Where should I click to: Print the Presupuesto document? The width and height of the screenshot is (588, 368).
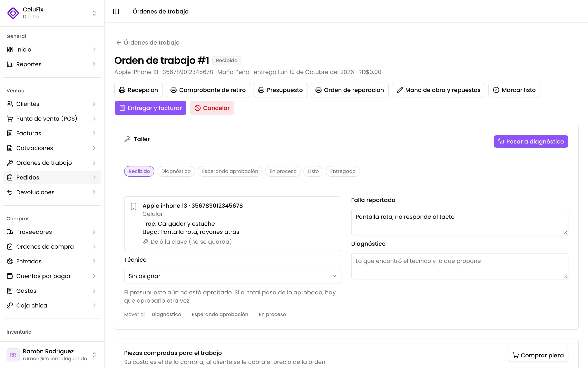coord(280,90)
